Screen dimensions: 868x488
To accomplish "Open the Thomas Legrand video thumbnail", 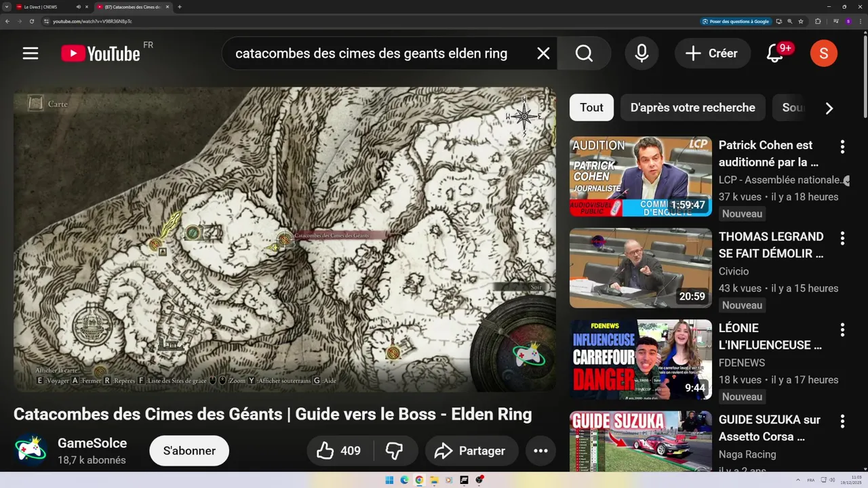I will coord(641,268).
